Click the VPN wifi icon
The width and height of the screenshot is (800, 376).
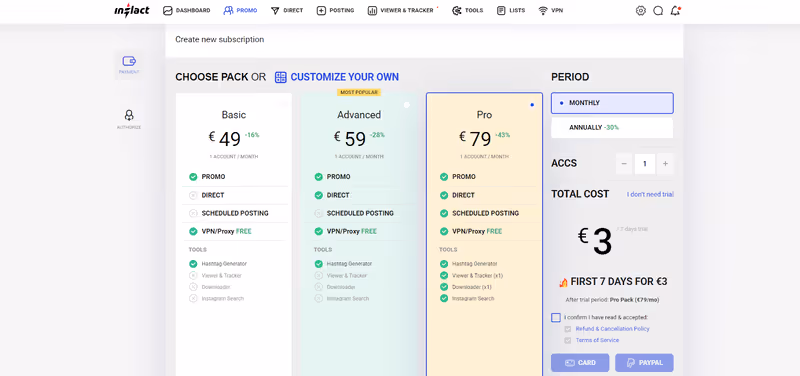[543, 10]
